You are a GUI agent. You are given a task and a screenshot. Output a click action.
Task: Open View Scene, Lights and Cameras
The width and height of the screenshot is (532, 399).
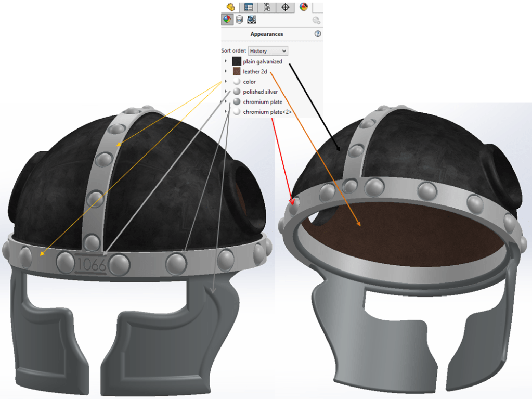[252, 20]
